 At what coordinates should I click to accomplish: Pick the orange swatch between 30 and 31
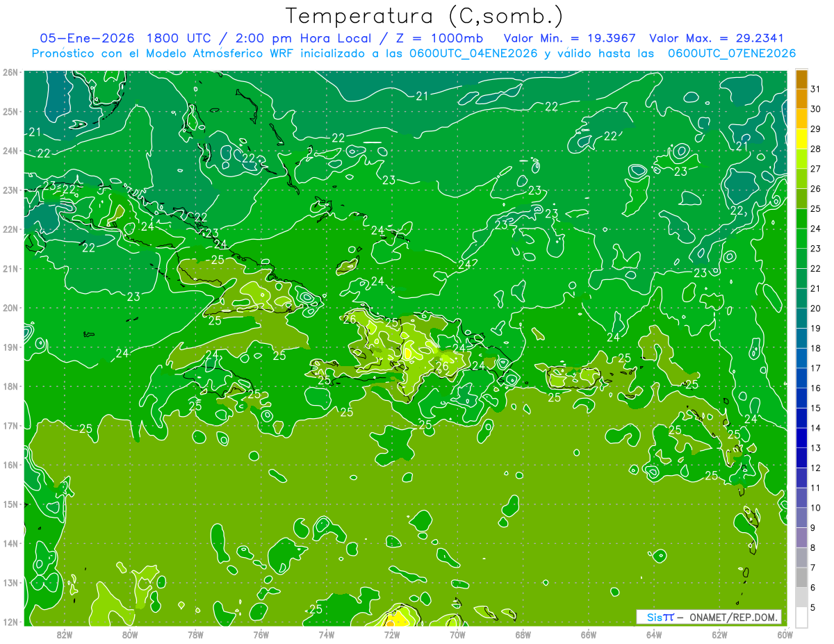801,99
